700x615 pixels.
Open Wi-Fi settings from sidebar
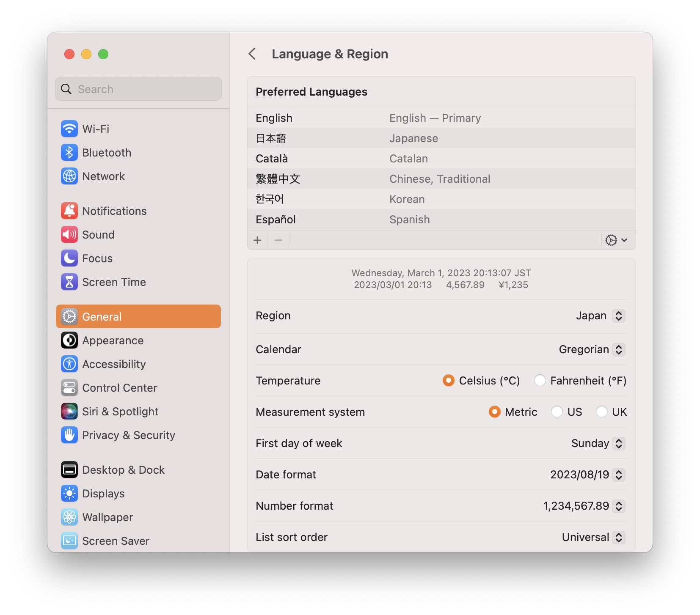click(x=96, y=129)
